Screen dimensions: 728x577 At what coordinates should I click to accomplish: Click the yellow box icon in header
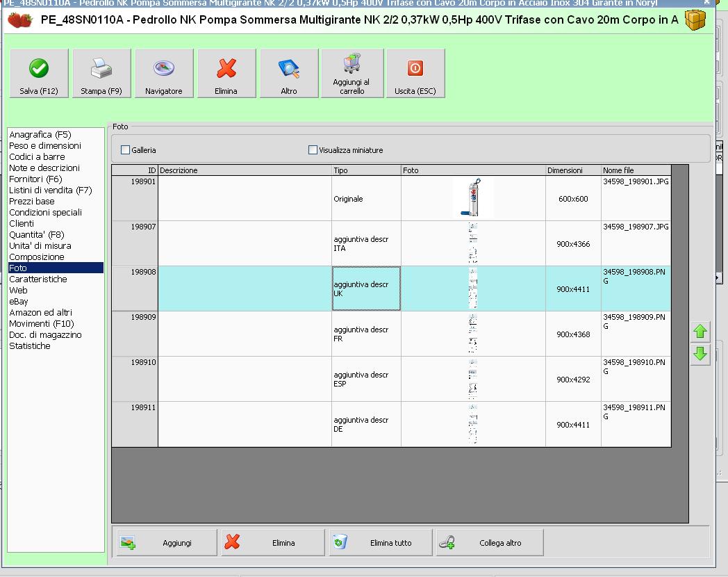(x=695, y=19)
